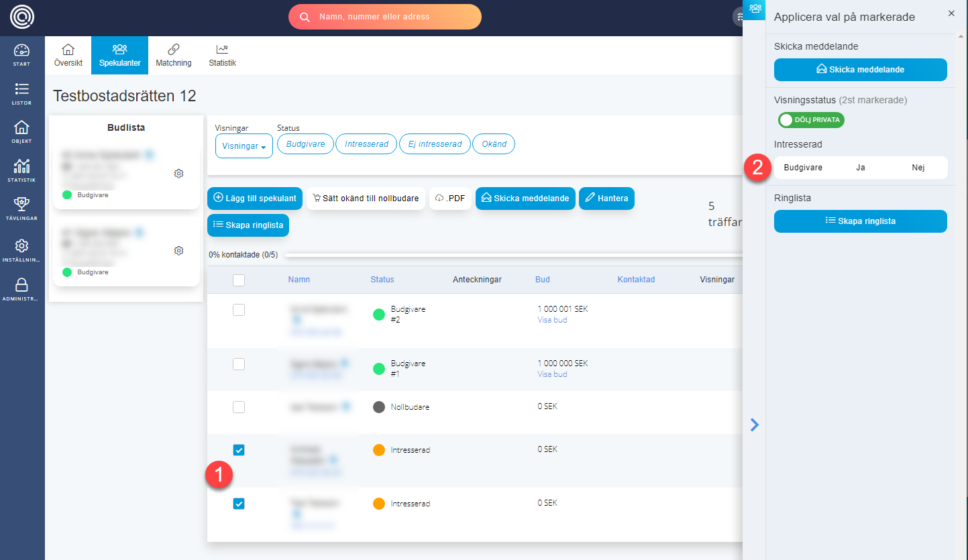Switch to the Översikt tab
Screen dimensions: 968x560
pyautogui.click(x=68, y=56)
